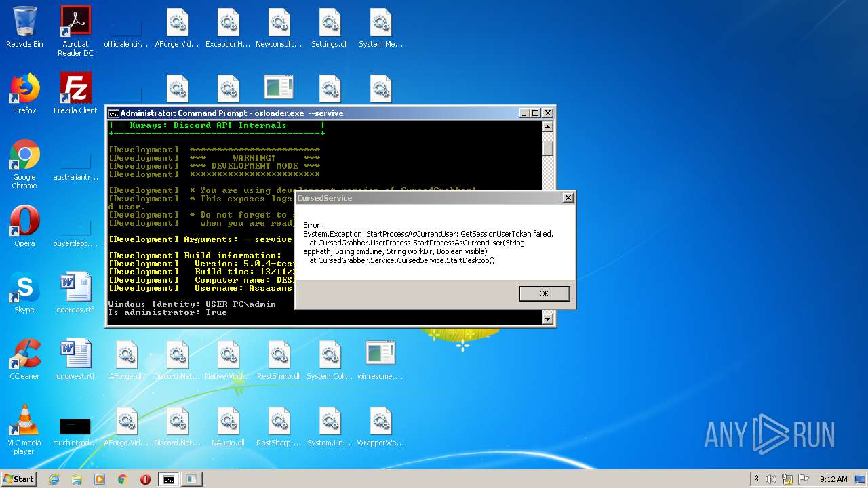This screenshot has height=488, width=868.
Task: Open Windows Media Player from the taskbar
Action: 100,479
